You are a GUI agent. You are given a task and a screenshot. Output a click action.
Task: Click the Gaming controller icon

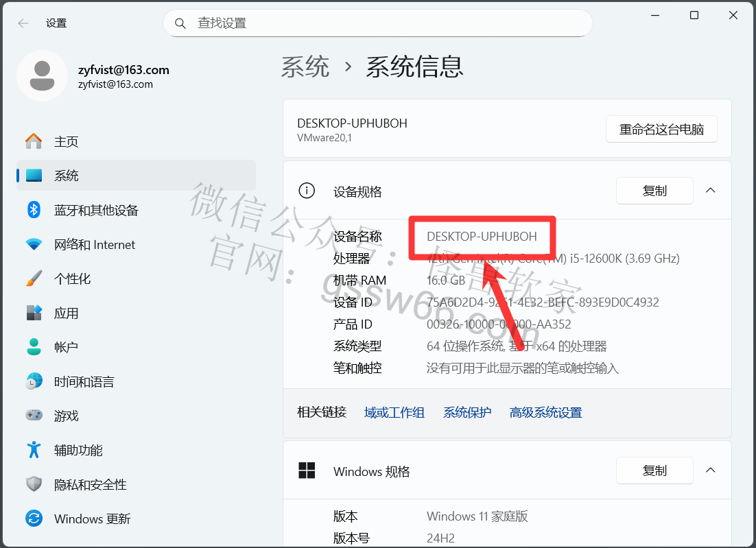(x=34, y=416)
